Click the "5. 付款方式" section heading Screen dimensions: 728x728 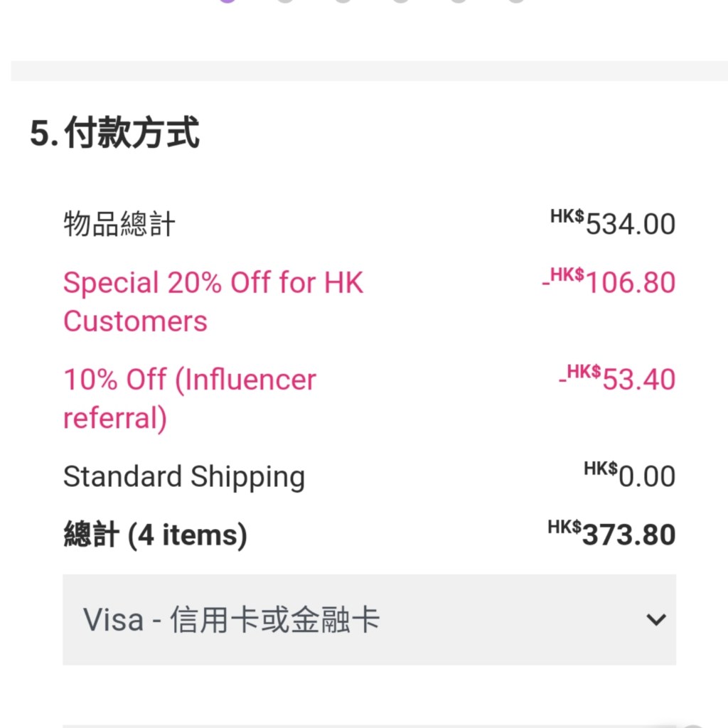(114, 133)
